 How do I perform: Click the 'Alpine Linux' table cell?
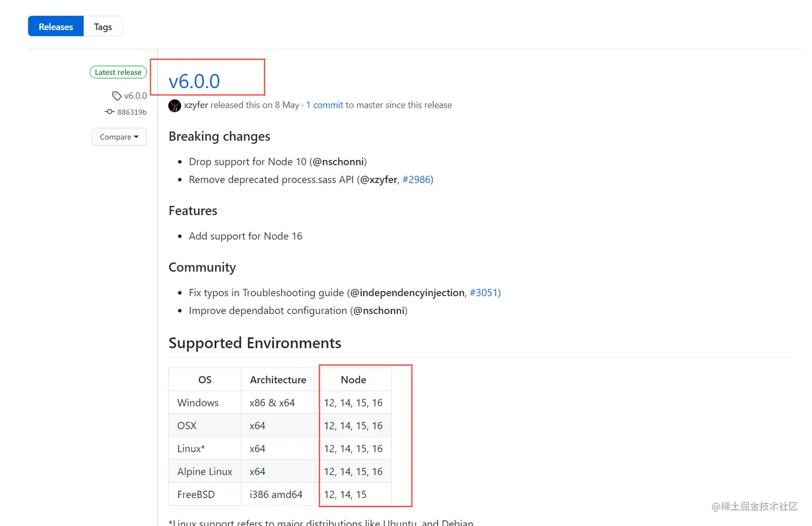(x=205, y=472)
